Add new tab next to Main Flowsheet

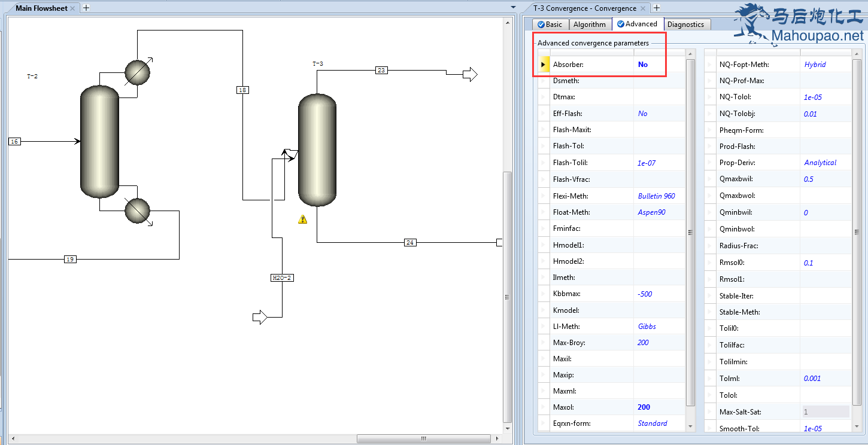(86, 8)
